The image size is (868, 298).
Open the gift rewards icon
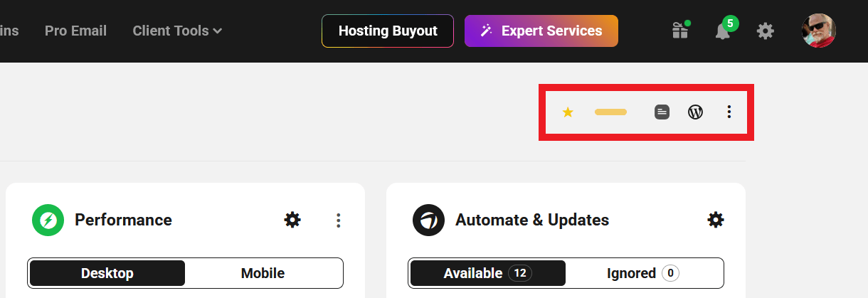tap(680, 31)
